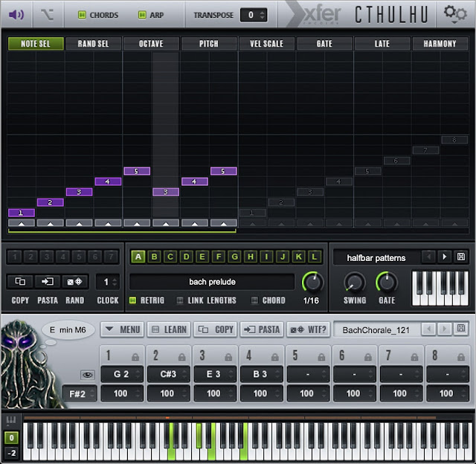Open the chord MENU dropdown
Image resolution: width=476 pixels, height=464 pixels.
click(x=121, y=329)
